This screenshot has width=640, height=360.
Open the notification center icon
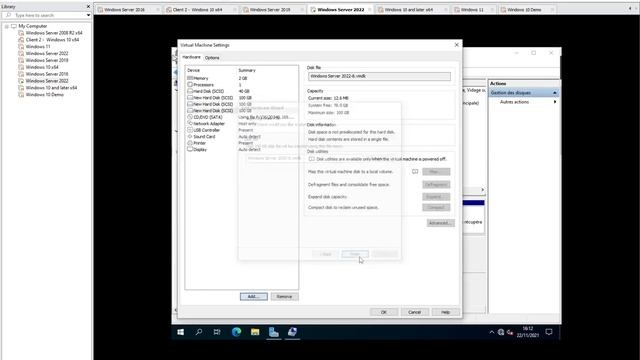[549, 332]
